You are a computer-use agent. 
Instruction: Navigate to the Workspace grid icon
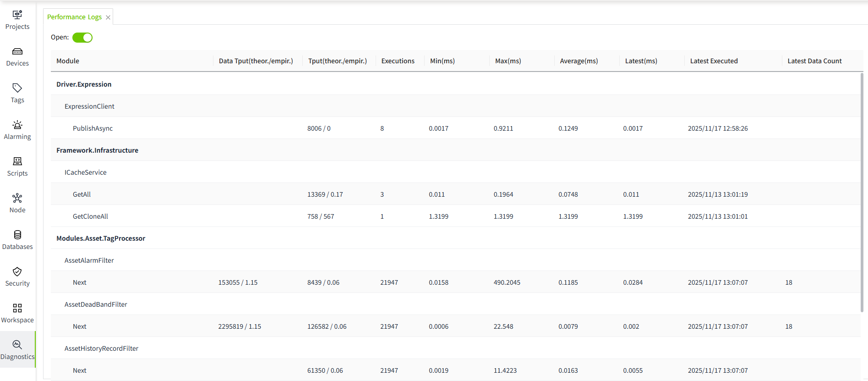pos(17,308)
